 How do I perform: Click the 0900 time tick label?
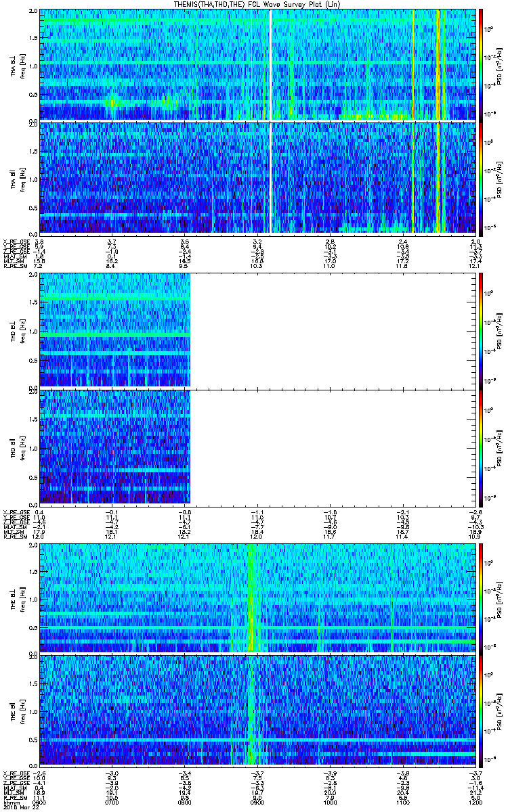(x=257, y=803)
